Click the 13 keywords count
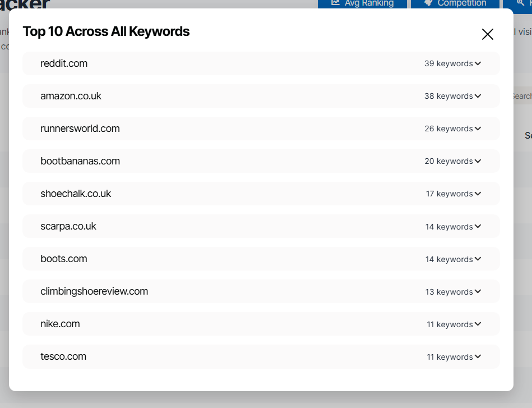Screen dimensions: 532x408 tap(449, 292)
